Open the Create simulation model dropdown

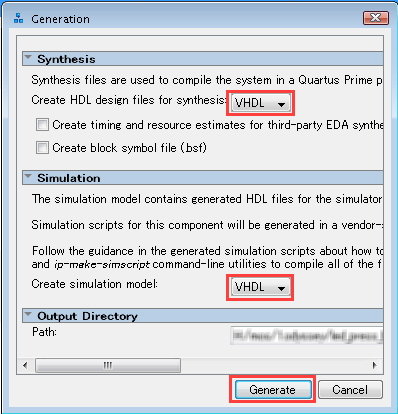[x=260, y=287]
